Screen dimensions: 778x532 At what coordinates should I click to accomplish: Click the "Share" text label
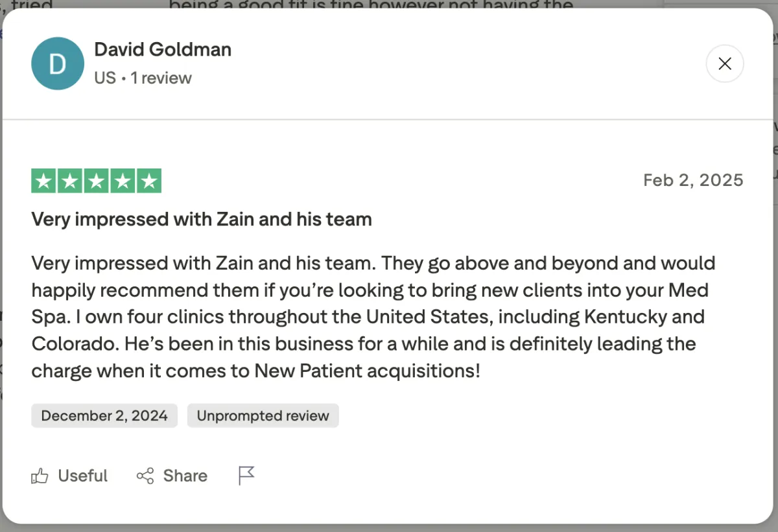pos(185,476)
